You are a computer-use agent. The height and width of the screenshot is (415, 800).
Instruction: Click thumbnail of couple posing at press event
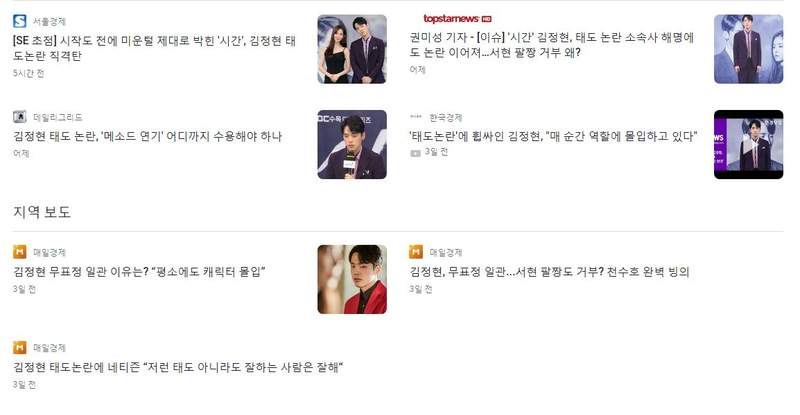point(352,49)
